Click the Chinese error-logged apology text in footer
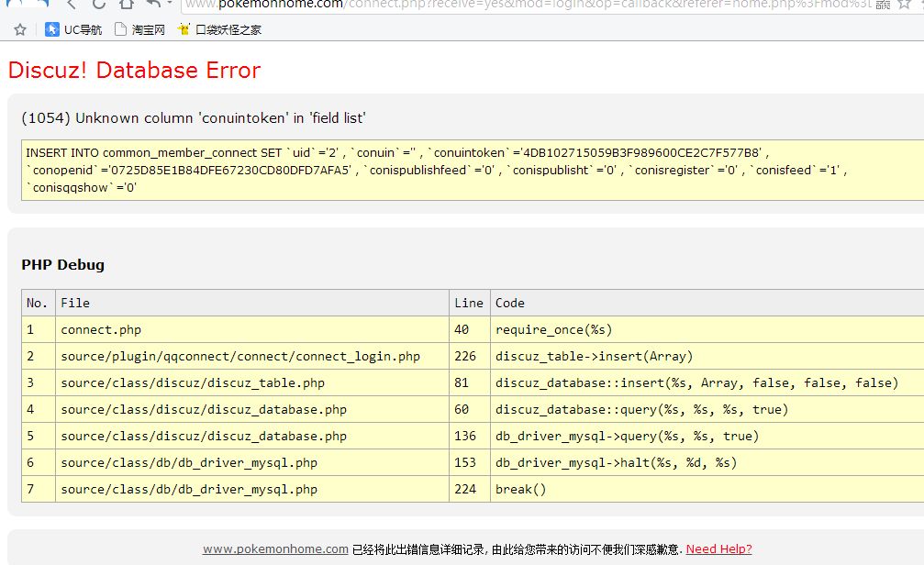 (x=518, y=549)
